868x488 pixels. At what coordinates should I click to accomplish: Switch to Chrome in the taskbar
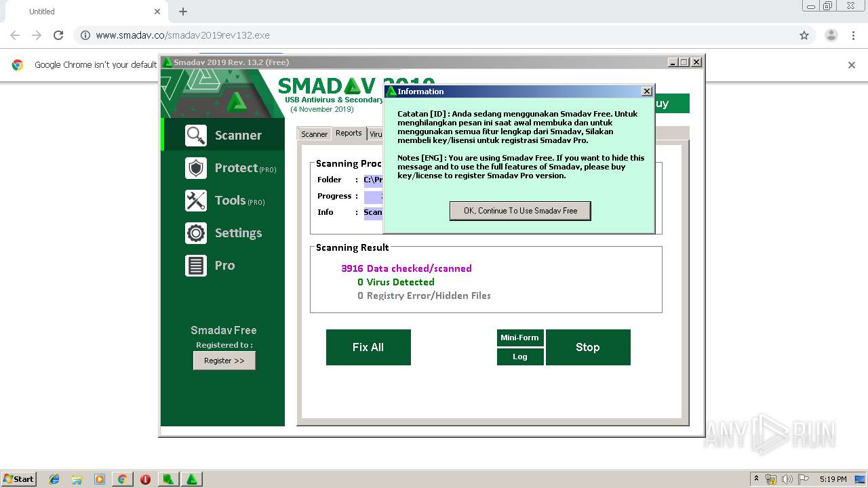122,479
